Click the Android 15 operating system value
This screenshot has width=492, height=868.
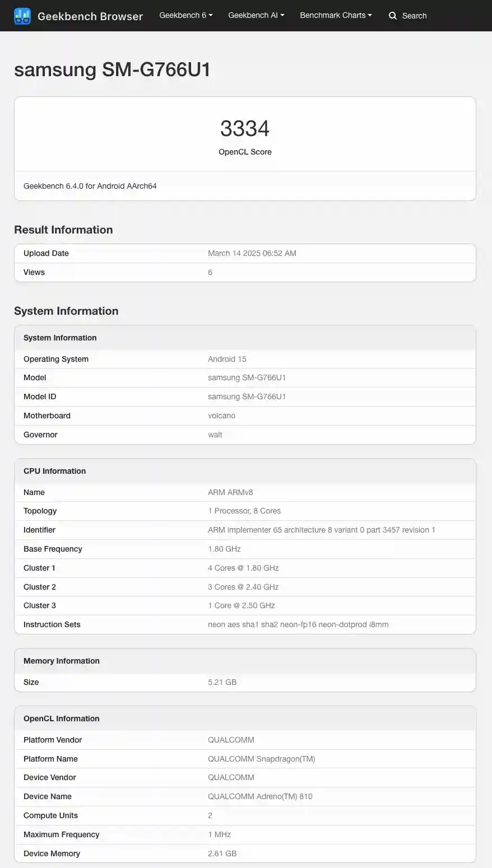[227, 359]
